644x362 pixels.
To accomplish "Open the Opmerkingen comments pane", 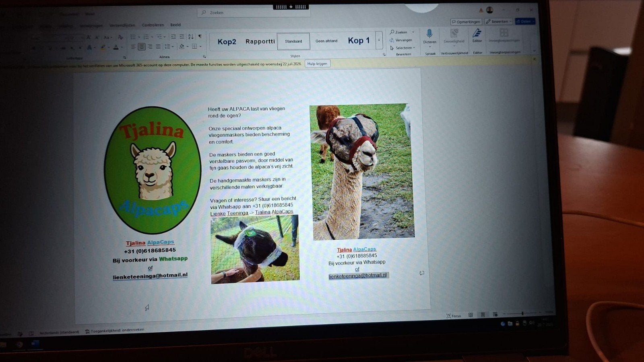I will point(466,22).
